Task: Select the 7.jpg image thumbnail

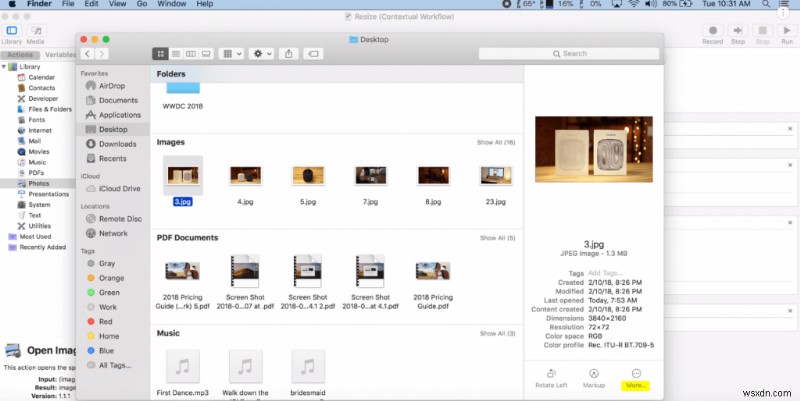Action: tap(370, 176)
